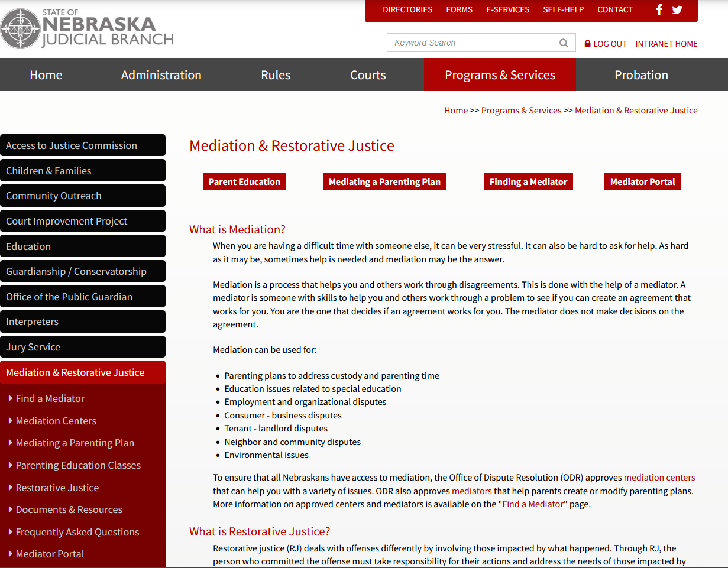Open Community Outreach sidebar item
This screenshot has width=728, height=568.
(x=83, y=196)
